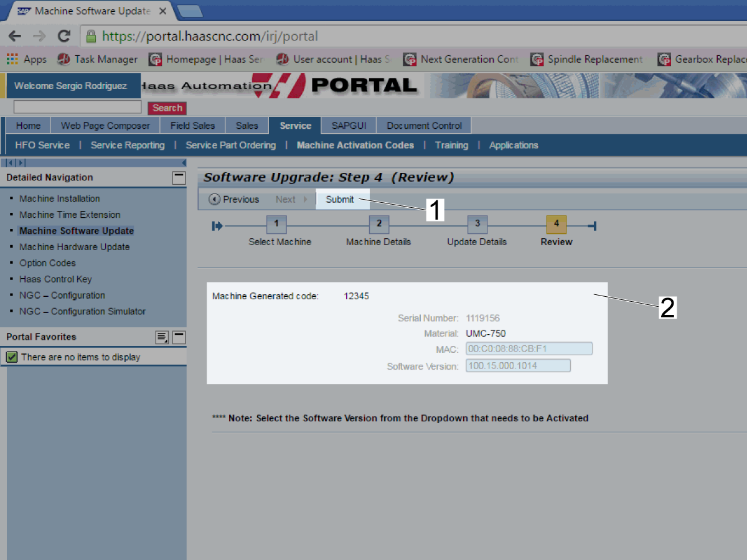Collapse side panel with left-pointing triangle
The height and width of the screenshot is (560, 747).
pyautogui.click(x=184, y=163)
